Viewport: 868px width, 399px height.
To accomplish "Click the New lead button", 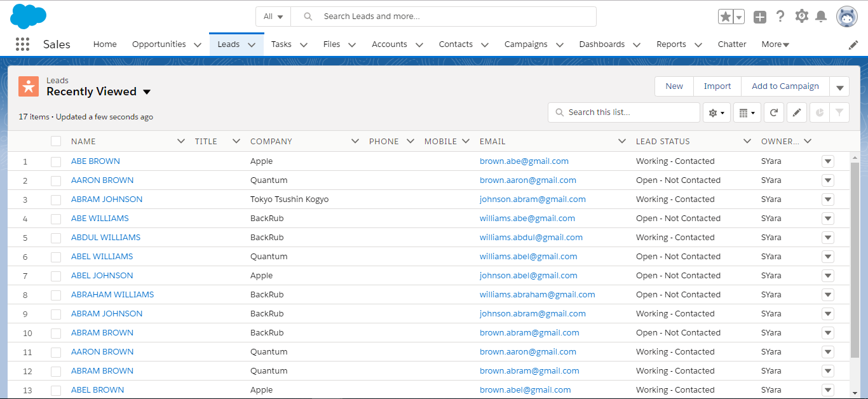I will point(674,86).
